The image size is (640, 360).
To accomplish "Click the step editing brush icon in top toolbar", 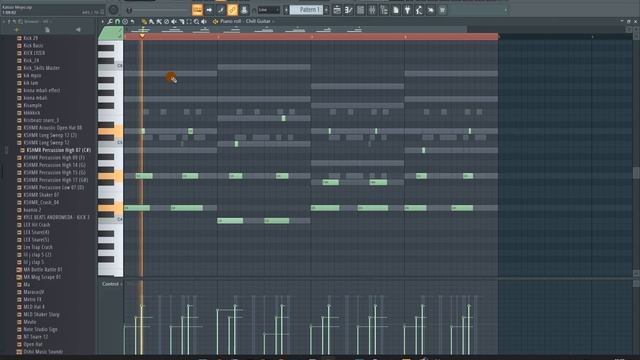I will point(221,10).
